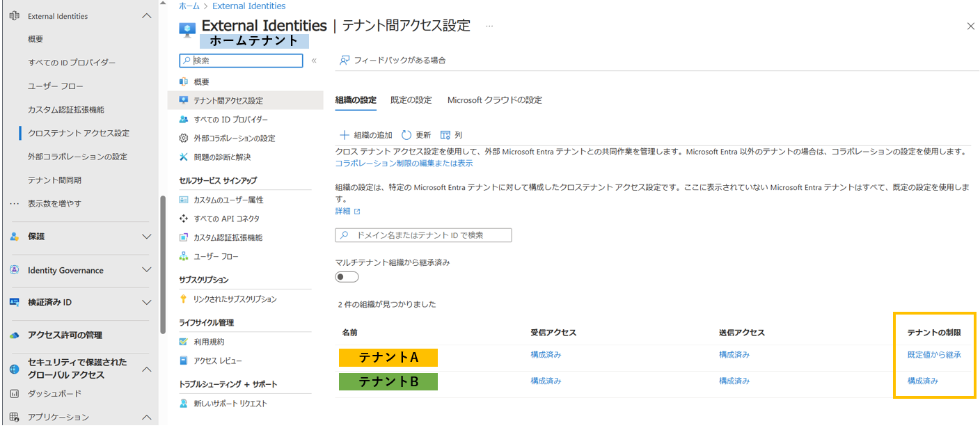Collapse the アプリケーション section chevron
Image resolution: width=980 pixels, height=428 pixels.
pos(146,417)
